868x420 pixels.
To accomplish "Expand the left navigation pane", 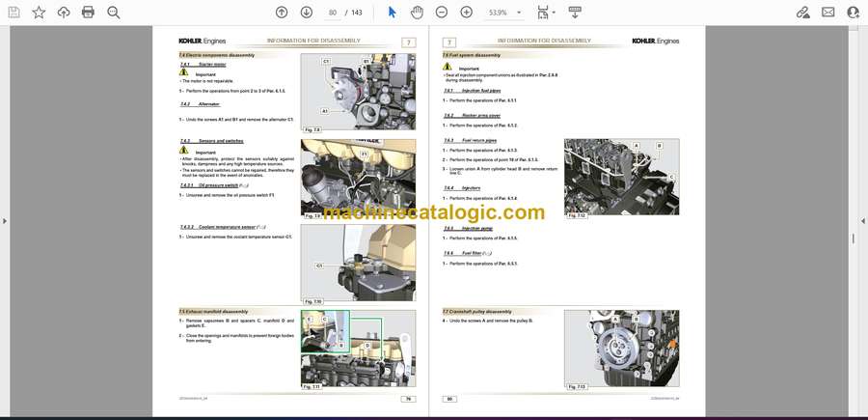I will 5,221.
